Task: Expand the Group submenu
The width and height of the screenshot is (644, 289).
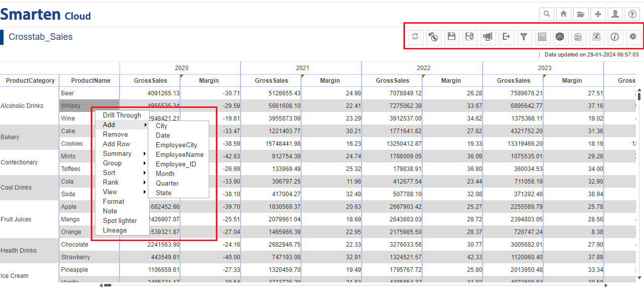Action: pyautogui.click(x=122, y=163)
